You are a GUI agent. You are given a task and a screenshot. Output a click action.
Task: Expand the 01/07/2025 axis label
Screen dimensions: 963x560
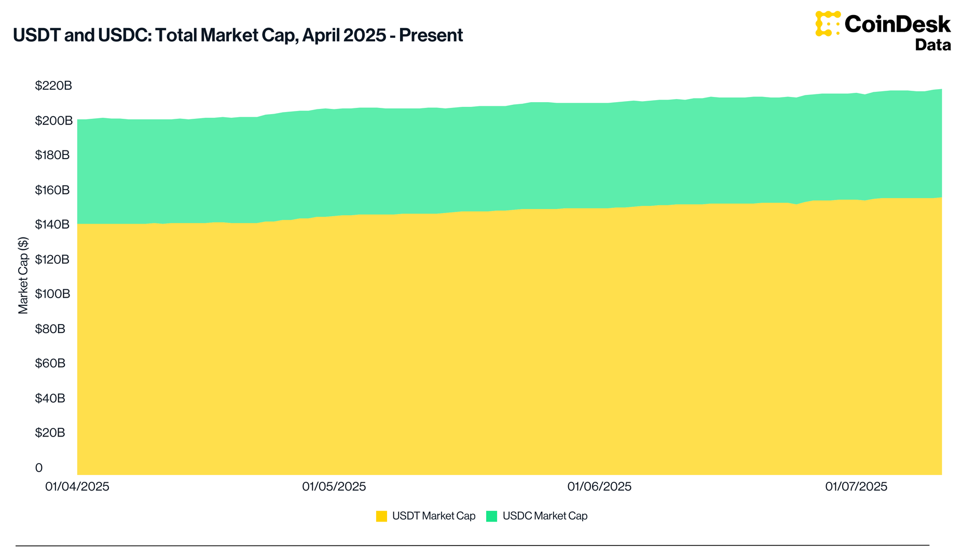(x=856, y=486)
